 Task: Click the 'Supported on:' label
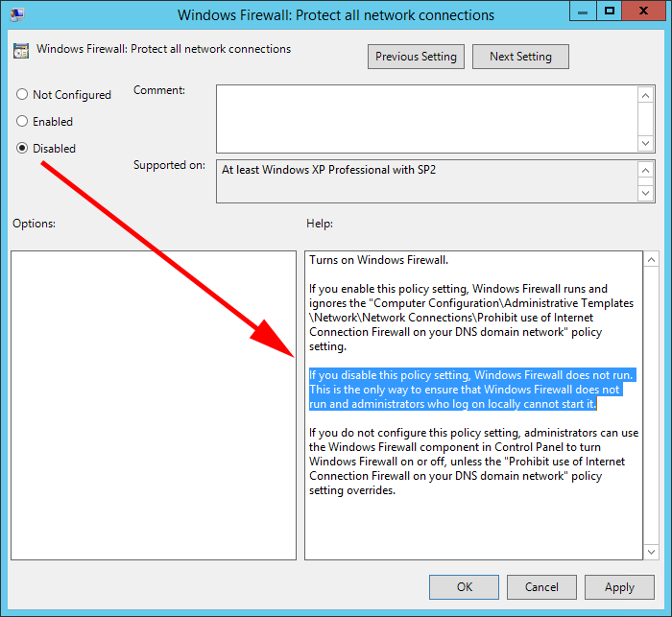tap(169, 165)
